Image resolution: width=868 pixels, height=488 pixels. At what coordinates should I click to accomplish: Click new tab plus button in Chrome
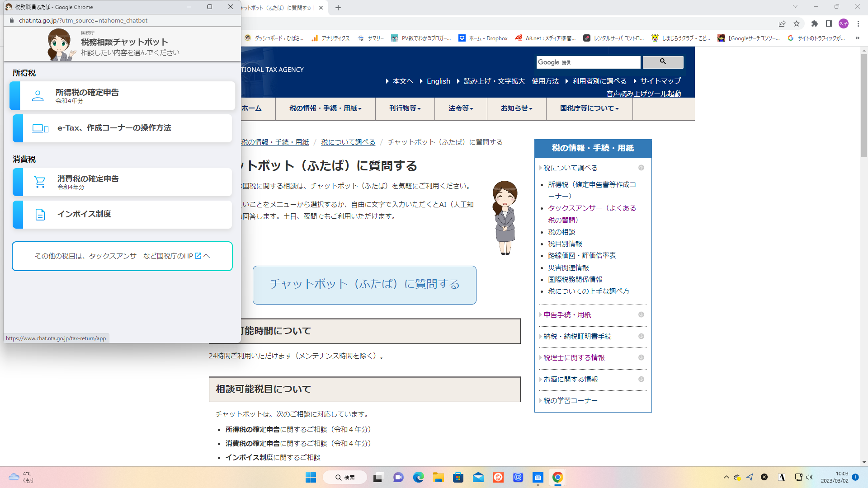338,8
